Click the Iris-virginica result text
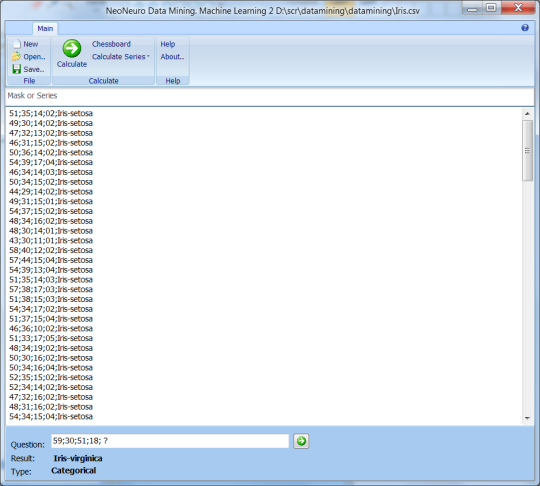 pos(78,458)
